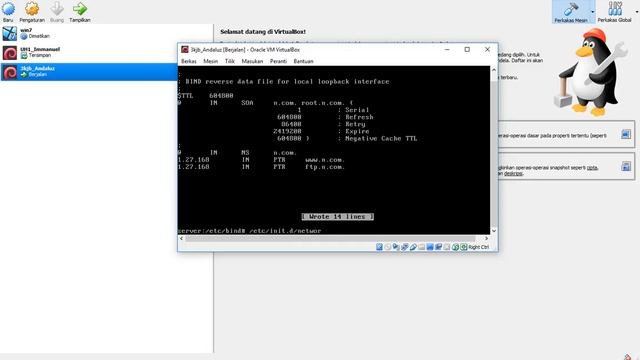Image resolution: width=640 pixels, height=360 pixels.
Task: Click Right Ctrl host key label
Action: pyautogui.click(x=479, y=247)
